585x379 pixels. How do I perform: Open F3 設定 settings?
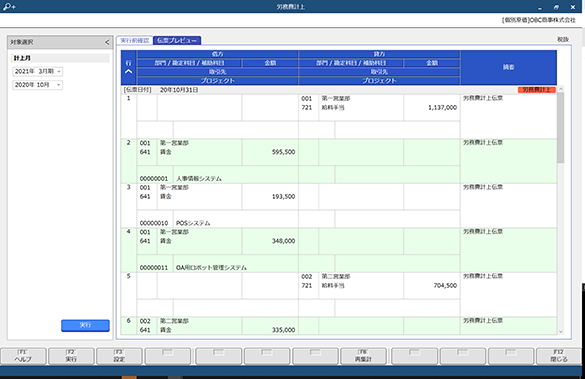click(119, 356)
